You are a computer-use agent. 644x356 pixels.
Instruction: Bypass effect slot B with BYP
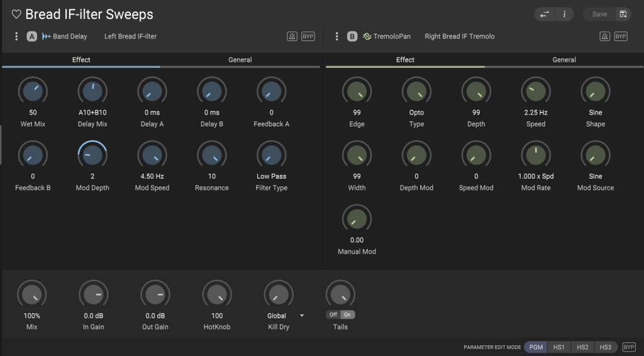tap(621, 36)
